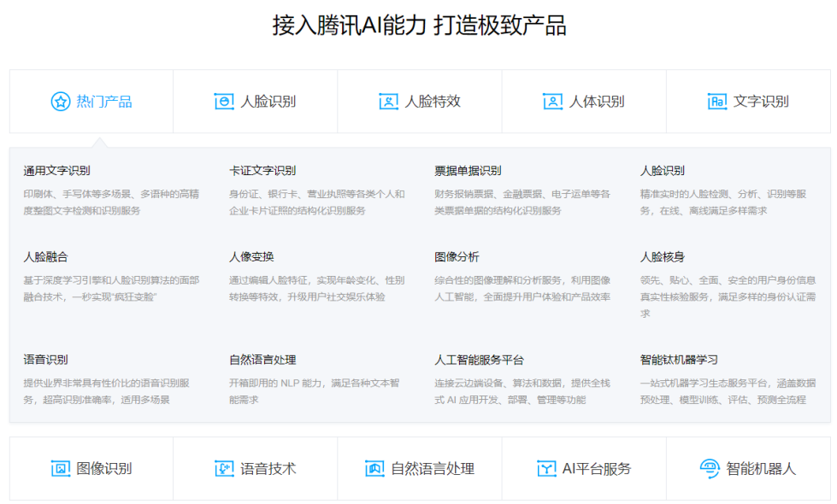
Task: Click the picture icon beside 图像识别
Action: coord(61,469)
